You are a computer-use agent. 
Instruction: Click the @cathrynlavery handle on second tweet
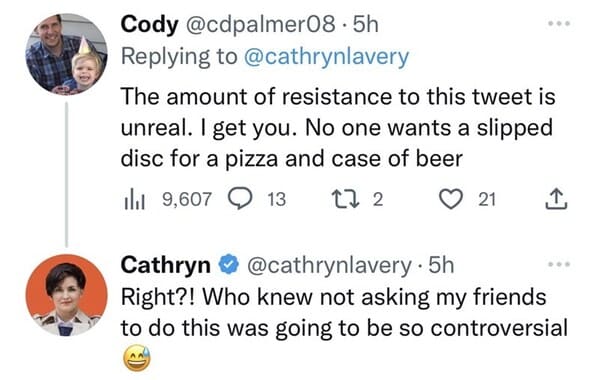tap(329, 265)
